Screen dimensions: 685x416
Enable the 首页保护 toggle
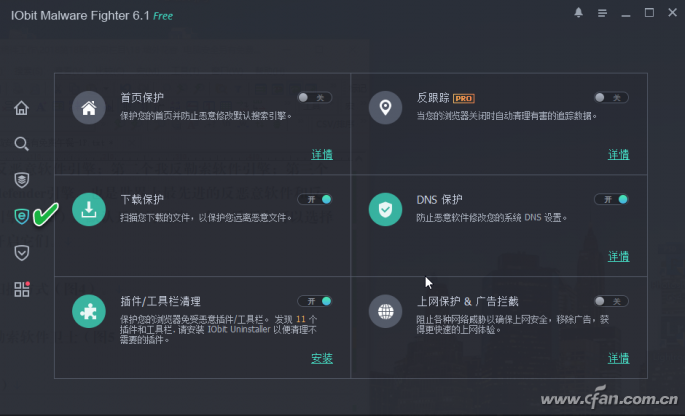tap(315, 97)
